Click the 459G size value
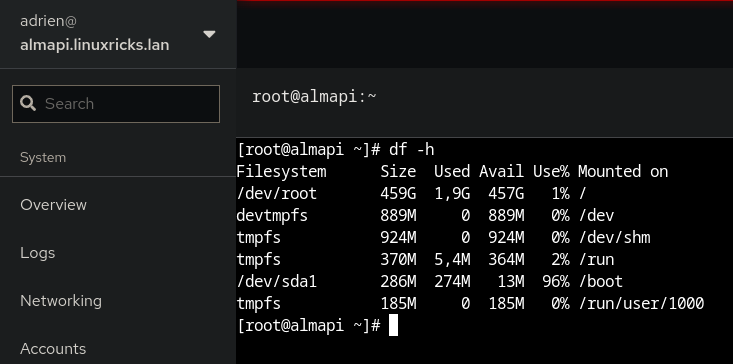Image resolution: width=733 pixels, height=364 pixels. pos(398,193)
